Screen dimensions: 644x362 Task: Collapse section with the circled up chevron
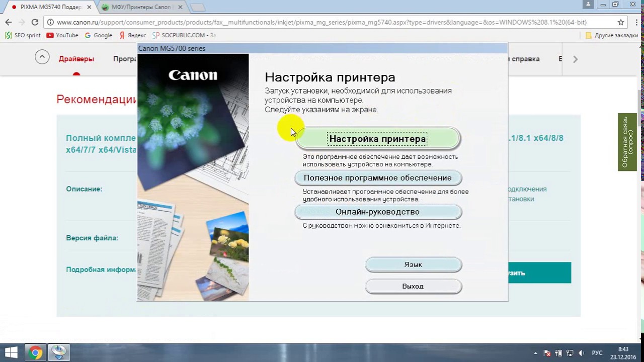(x=42, y=57)
